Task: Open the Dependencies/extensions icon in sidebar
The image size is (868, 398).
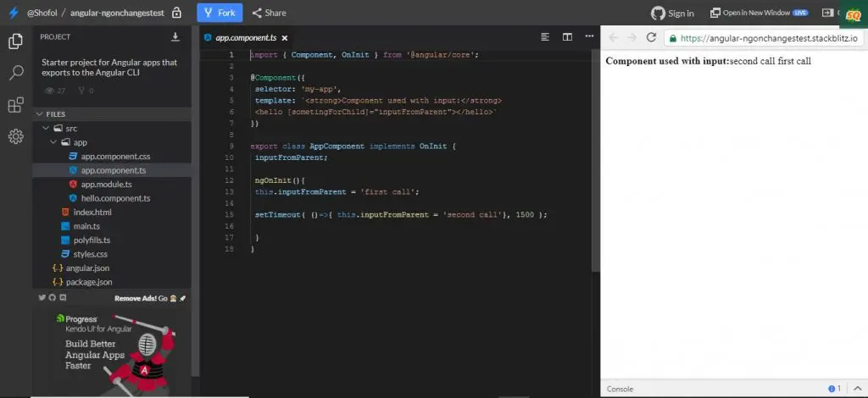Action: (x=15, y=105)
